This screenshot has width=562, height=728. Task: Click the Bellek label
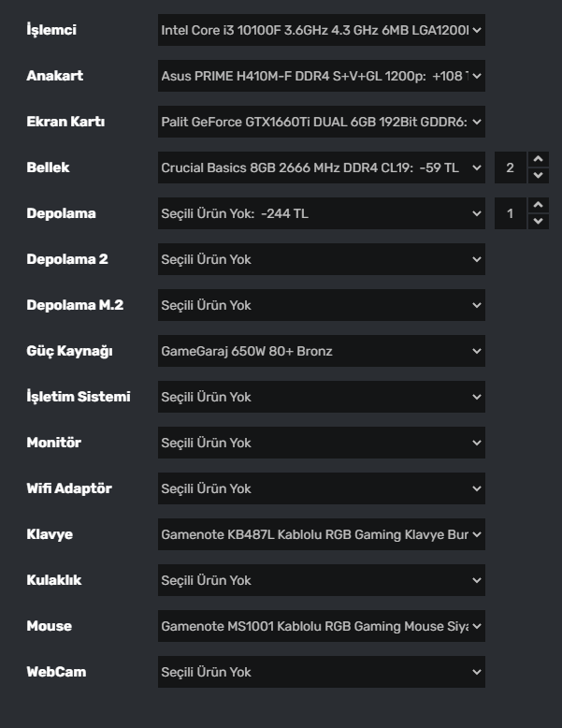(x=48, y=167)
